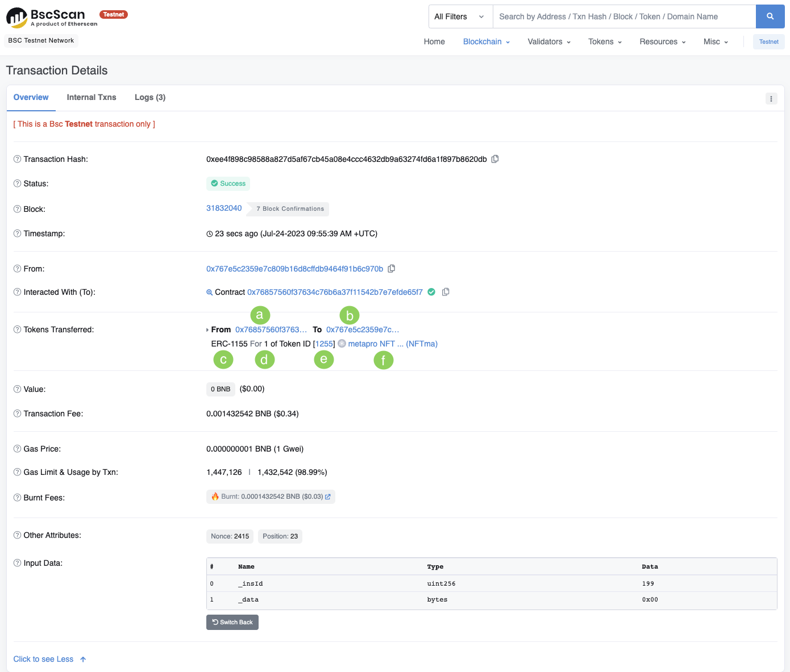Copy the From address
Viewport: 790px width, 672px height.
(392, 269)
